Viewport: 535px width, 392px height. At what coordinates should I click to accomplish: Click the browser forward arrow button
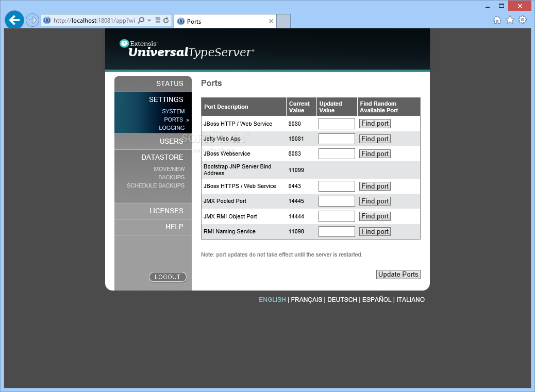click(x=32, y=20)
